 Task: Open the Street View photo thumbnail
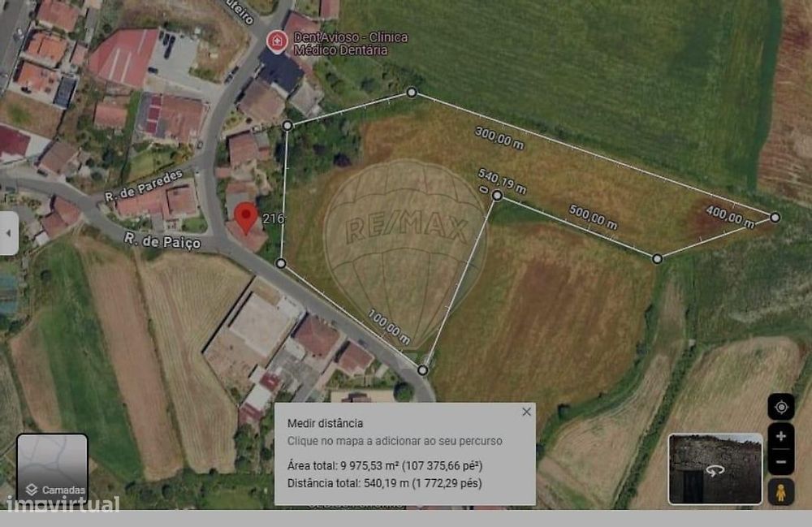click(x=715, y=469)
